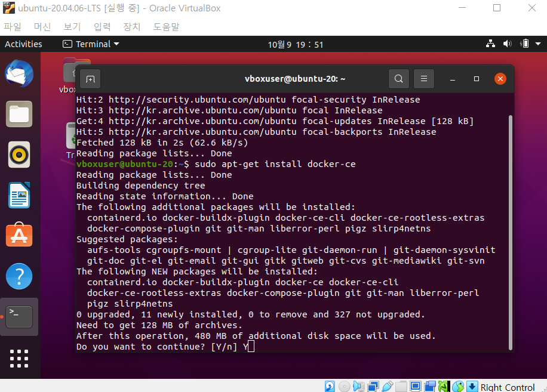Open the VirtualBox 장치 menu
Image resolution: width=547 pixels, height=392 pixels.
[132, 27]
